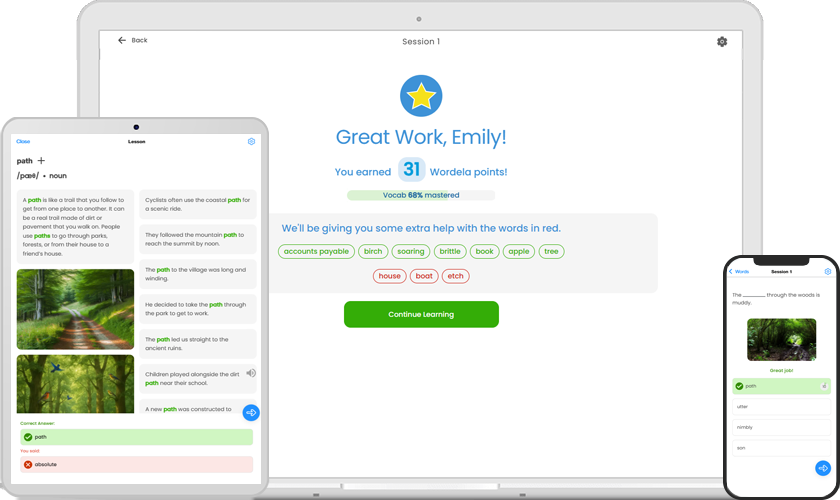Open settings gear on the laptop Session 1 screen

(722, 42)
